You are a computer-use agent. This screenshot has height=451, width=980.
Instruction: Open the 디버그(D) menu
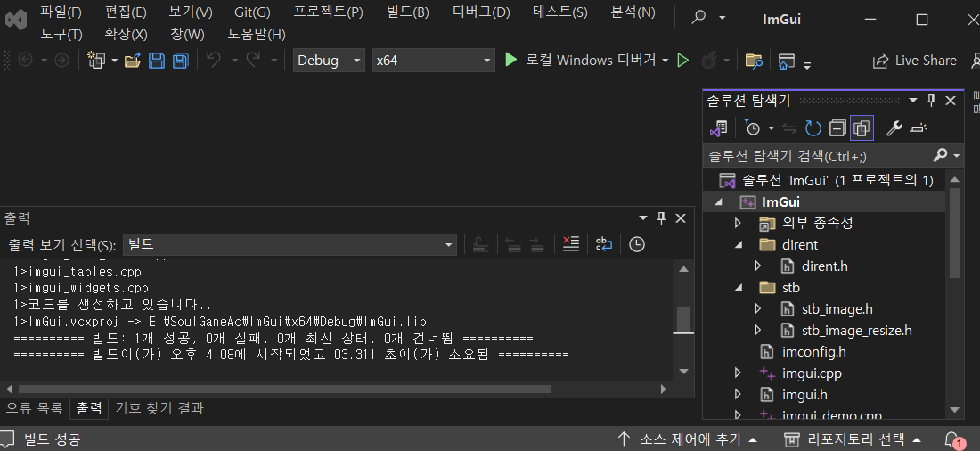pos(481,12)
